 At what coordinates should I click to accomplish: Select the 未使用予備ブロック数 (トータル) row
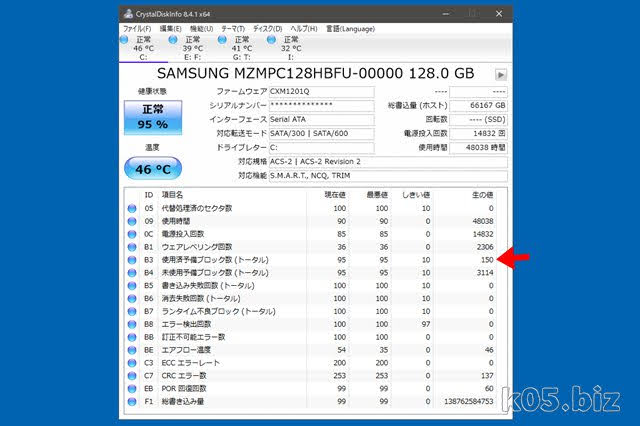(311, 273)
